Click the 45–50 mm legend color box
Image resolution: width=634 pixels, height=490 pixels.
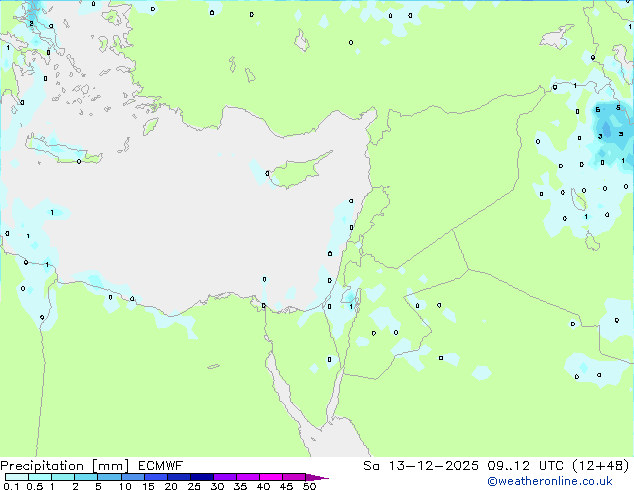(294, 477)
